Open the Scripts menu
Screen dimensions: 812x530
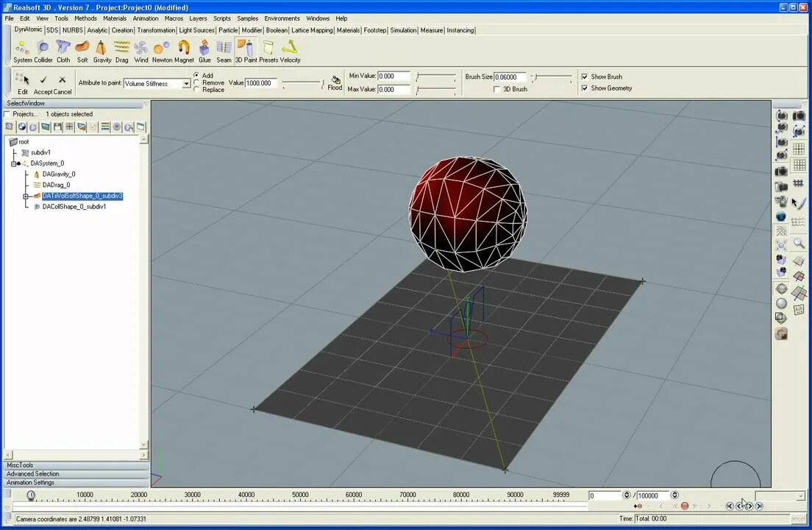(221, 18)
